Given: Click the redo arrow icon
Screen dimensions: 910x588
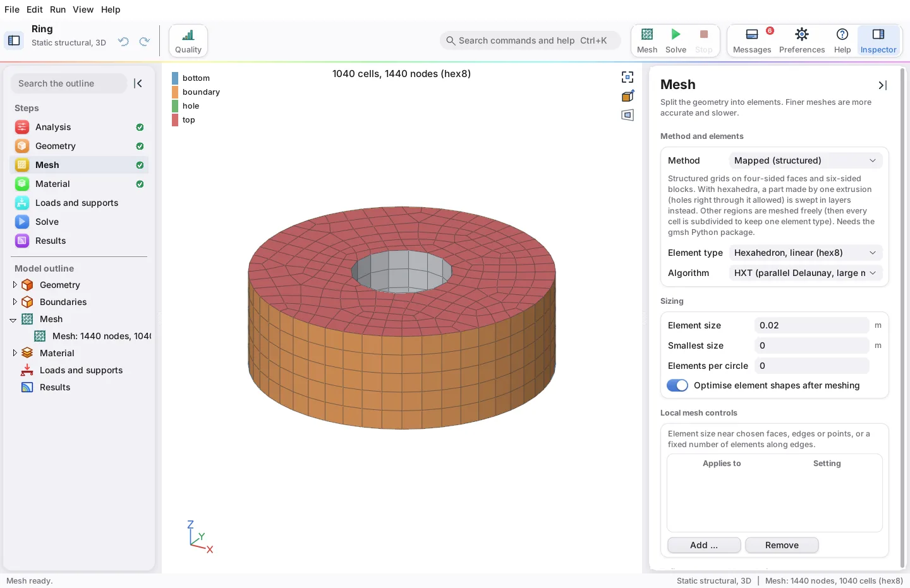Looking at the screenshot, I should (x=144, y=42).
